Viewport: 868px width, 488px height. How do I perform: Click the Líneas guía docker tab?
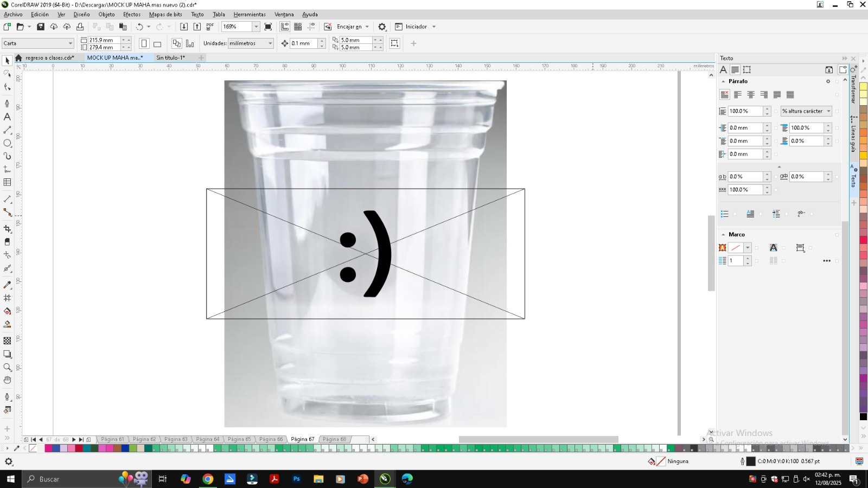853,138
